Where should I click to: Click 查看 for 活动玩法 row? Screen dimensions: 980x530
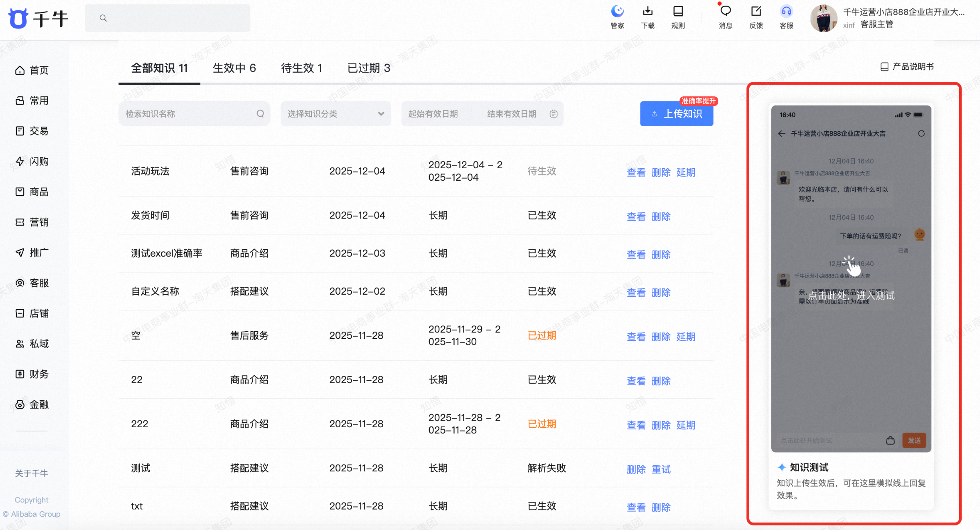coord(636,172)
